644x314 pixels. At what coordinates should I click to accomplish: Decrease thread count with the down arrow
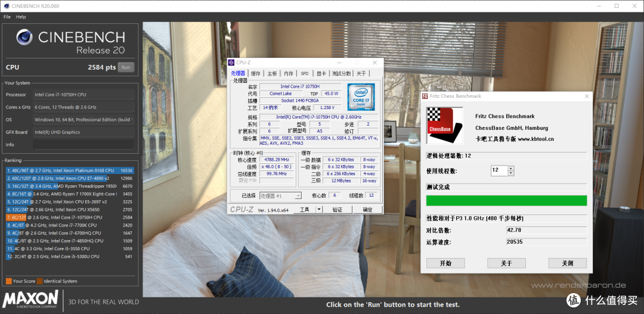click(x=510, y=173)
